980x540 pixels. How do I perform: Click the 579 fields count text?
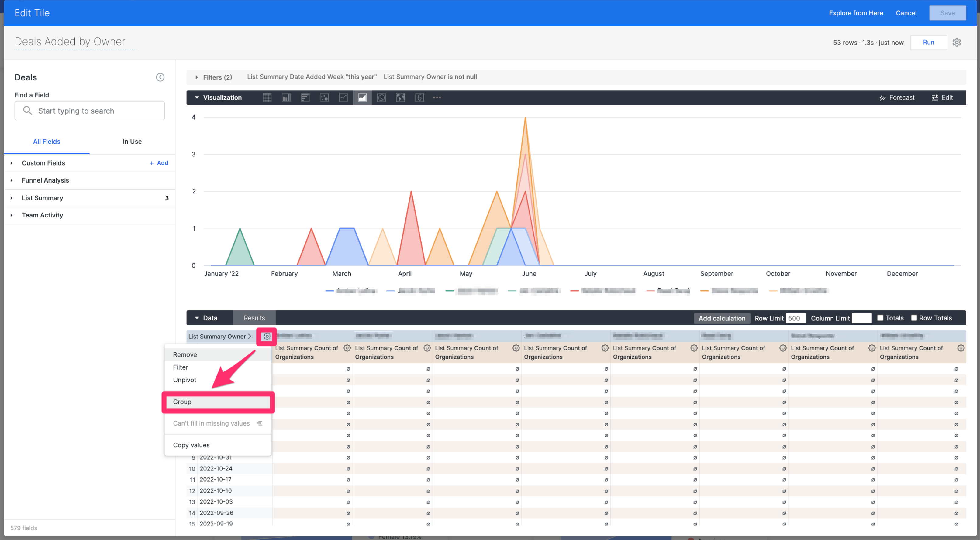pos(24,528)
